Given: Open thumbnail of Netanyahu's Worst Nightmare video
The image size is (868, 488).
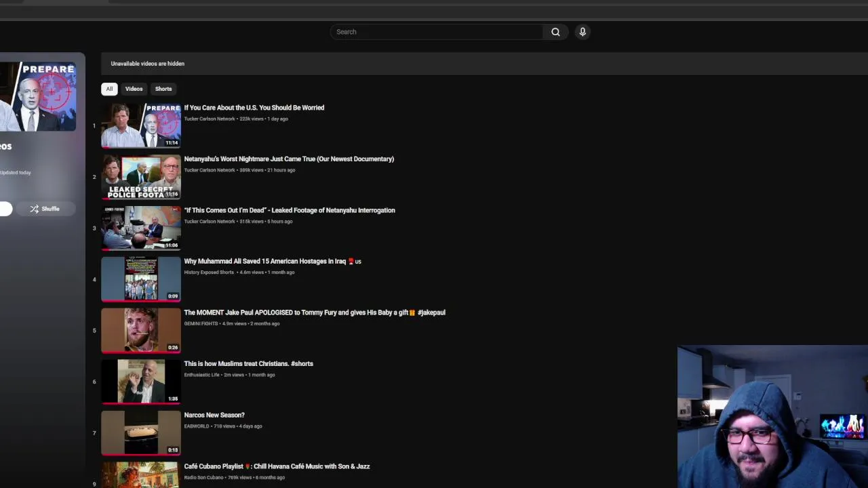Looking at the screenshot, I should pos(141,177).
